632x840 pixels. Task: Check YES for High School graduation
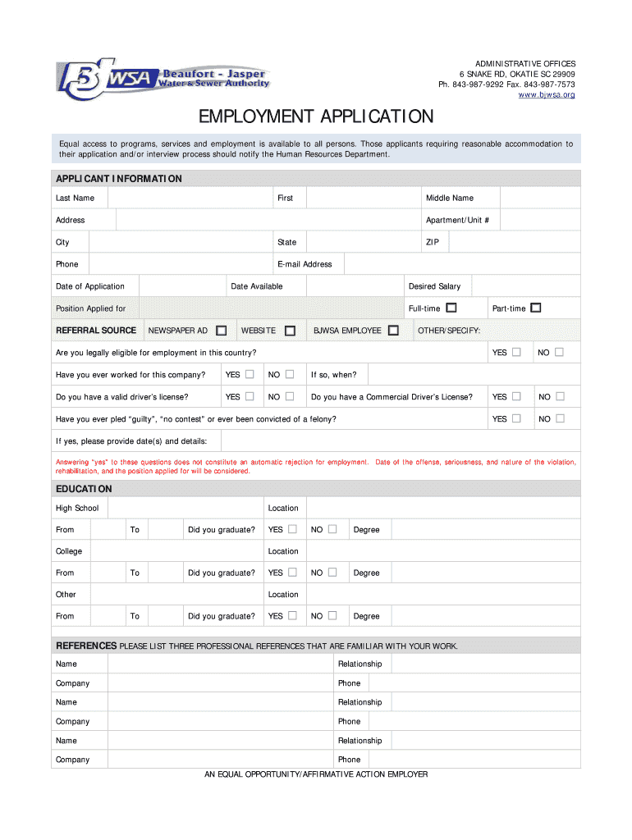coord(292,529)
